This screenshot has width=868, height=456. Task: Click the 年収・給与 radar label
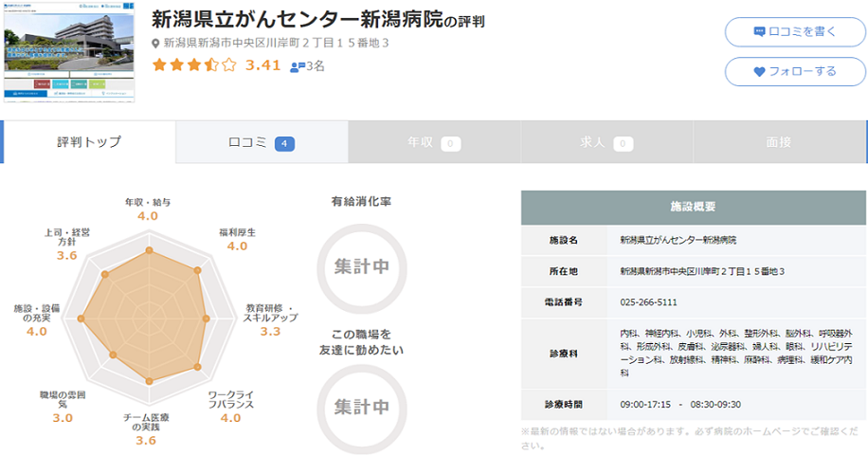(x=148, y=202)
